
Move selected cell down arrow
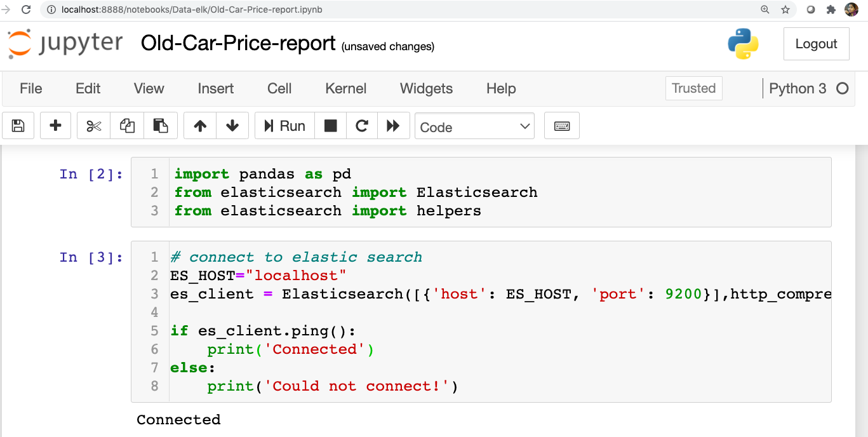click(x=232, y=126)
